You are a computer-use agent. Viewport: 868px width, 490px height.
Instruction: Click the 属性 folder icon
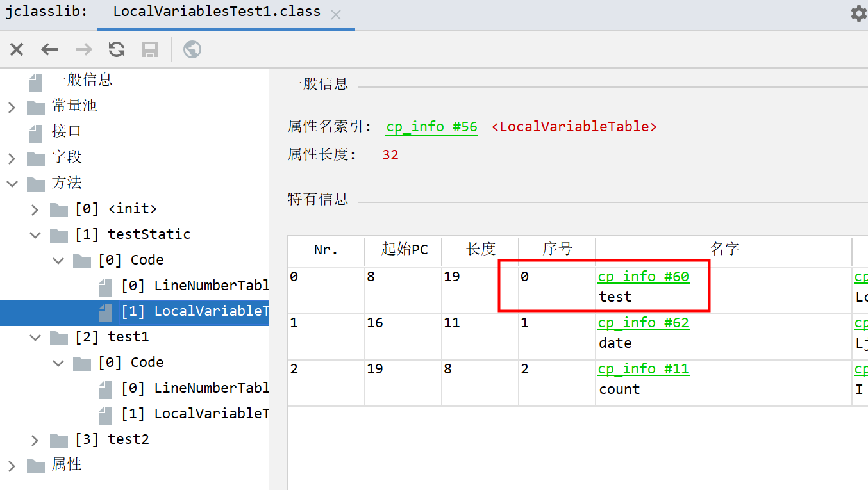[x=36, y=466]
